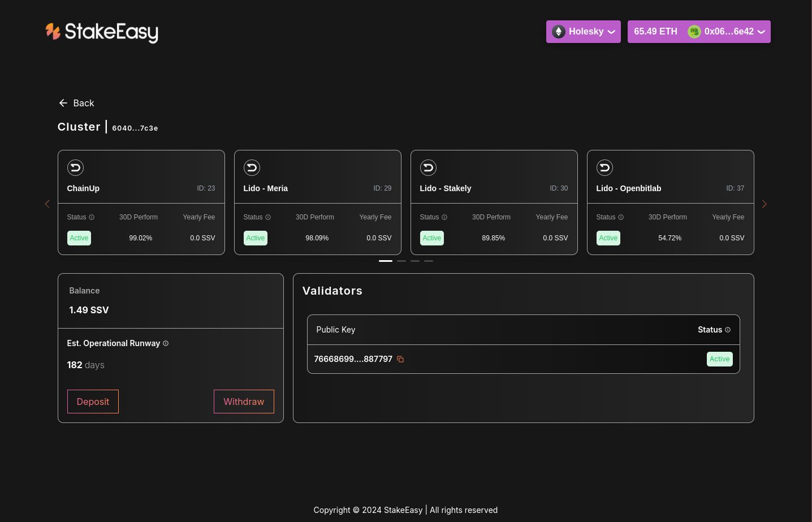
Task: Click the Status info icon on ChainUp card
Action: pyautogui.click(x=92, y=217)
